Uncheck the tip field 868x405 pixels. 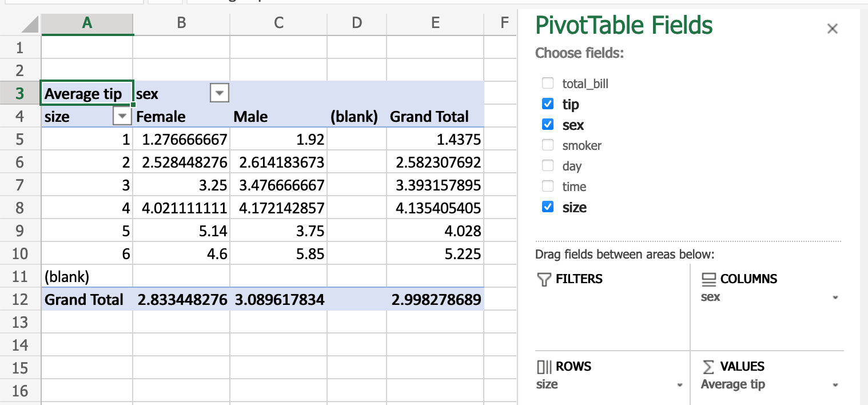point(547,104)
